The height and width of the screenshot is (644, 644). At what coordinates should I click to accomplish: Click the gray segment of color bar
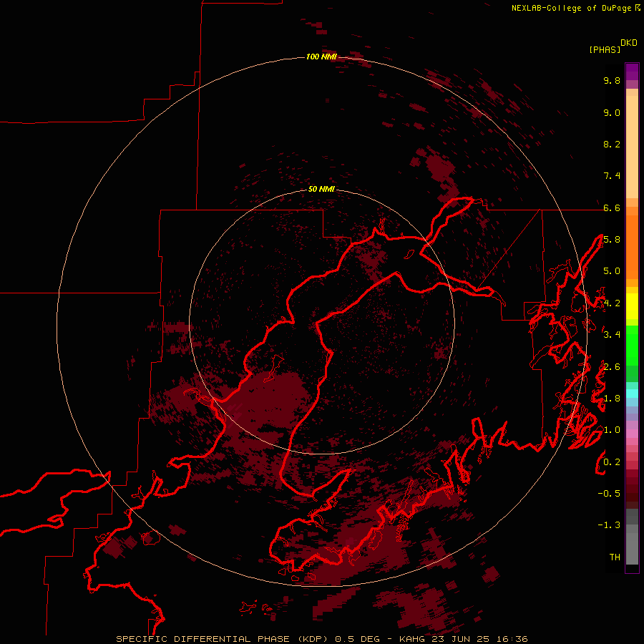coord(632,537)
